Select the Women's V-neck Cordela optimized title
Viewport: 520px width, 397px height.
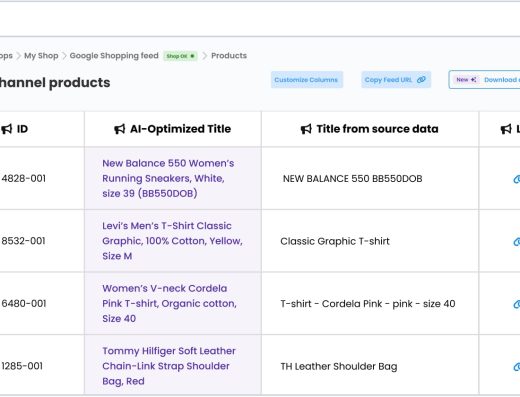(169, 303)
